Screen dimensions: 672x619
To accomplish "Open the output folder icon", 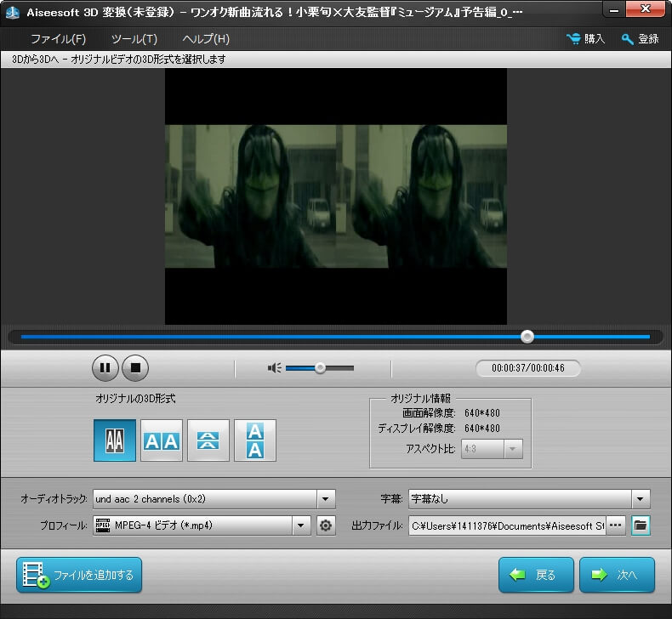I will tap(641, 525).
